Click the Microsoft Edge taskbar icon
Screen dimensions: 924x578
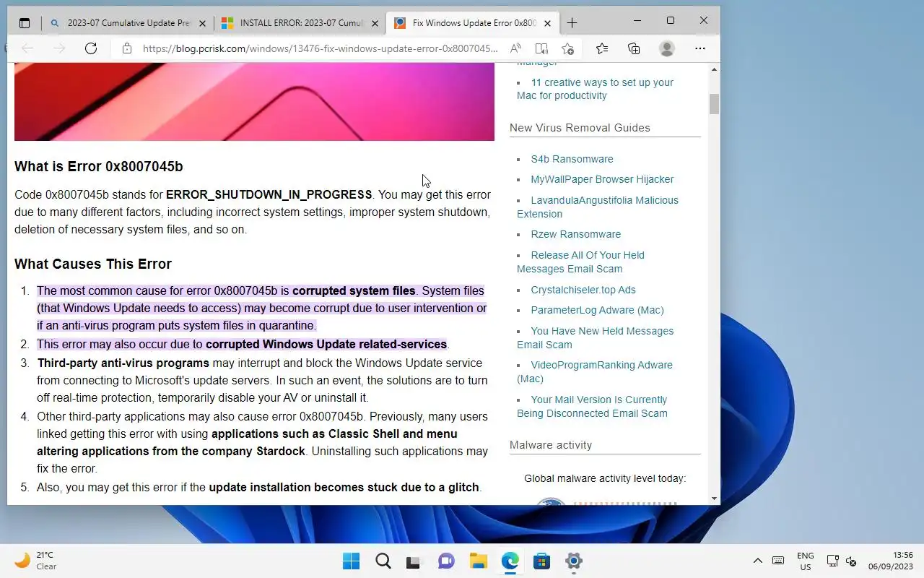click(x=510, y=561)
